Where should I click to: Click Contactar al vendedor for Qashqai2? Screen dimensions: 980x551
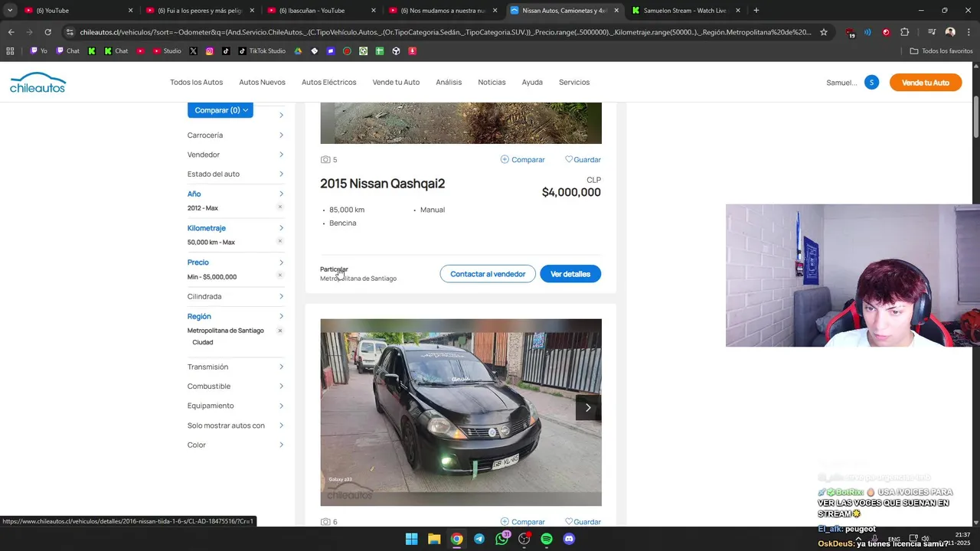488,274
